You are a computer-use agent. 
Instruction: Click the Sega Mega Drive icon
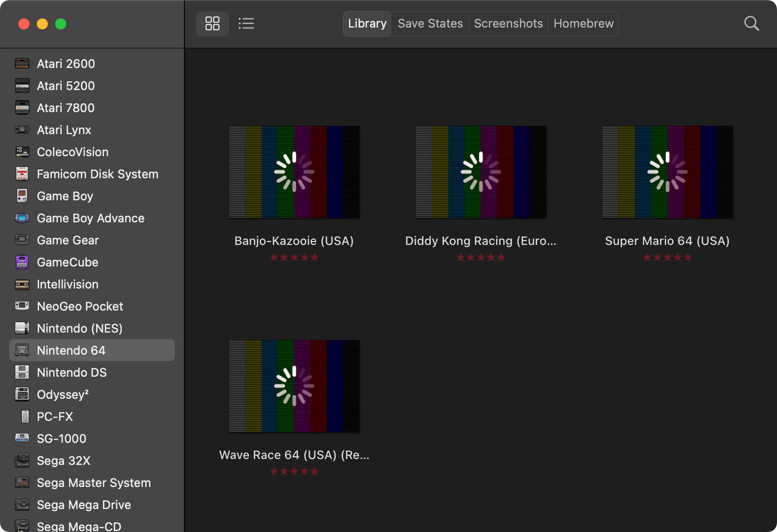pos(22,504)
